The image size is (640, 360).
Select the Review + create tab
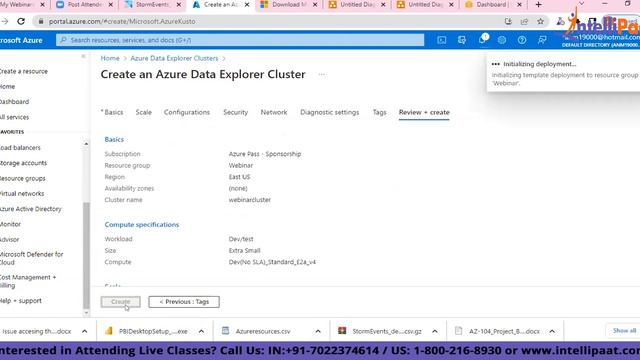click(424, 112)
